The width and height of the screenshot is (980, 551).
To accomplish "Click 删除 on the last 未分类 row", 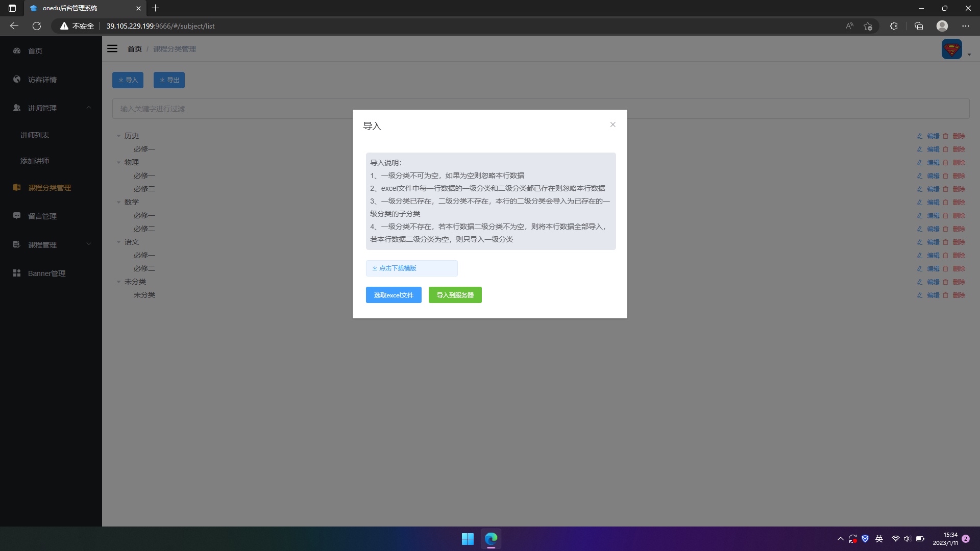I will click(954, 295).
